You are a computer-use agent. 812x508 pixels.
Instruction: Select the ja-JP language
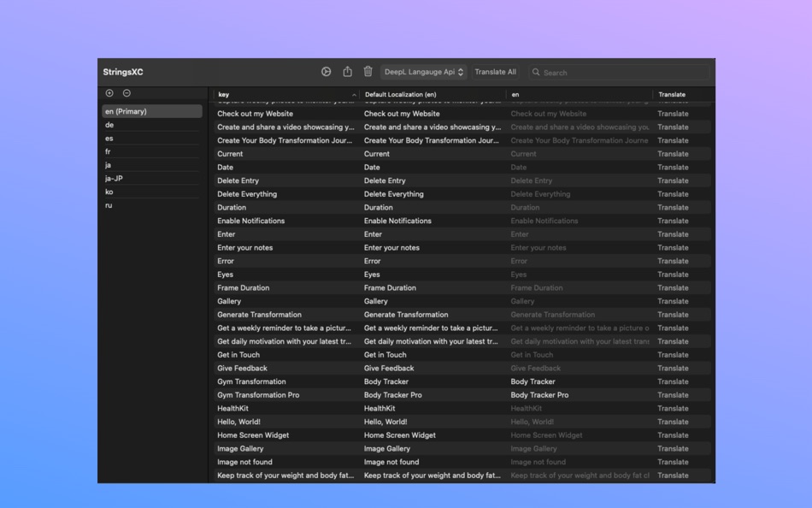(152, 179)
